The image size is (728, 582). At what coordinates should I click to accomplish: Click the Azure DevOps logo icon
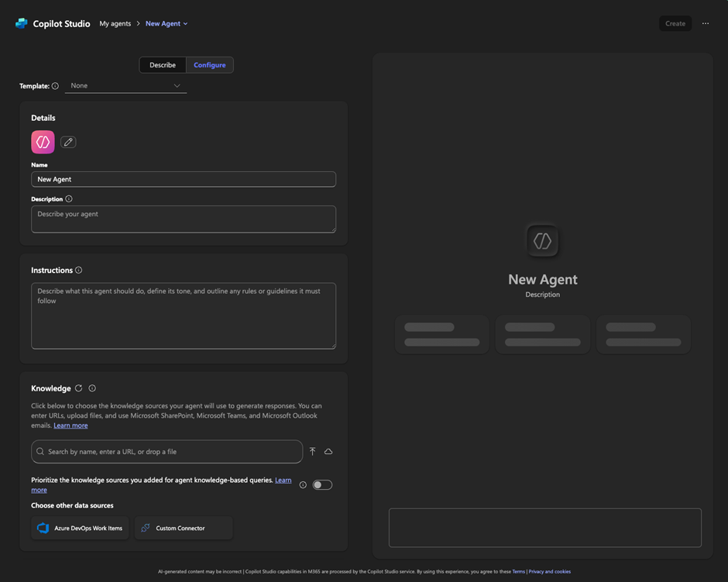tap(43, 528)
